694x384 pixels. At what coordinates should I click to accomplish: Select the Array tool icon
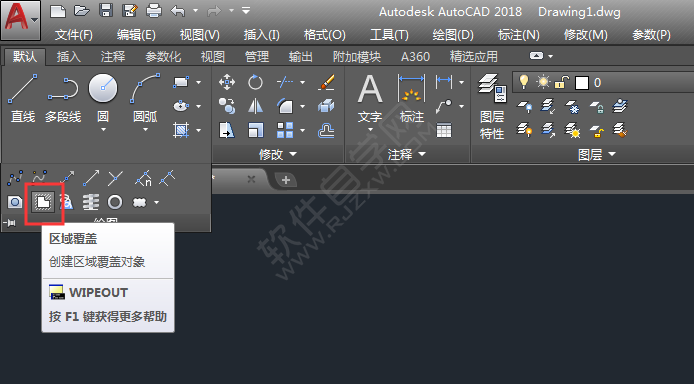pyautogui.click(x=285, y=131)
